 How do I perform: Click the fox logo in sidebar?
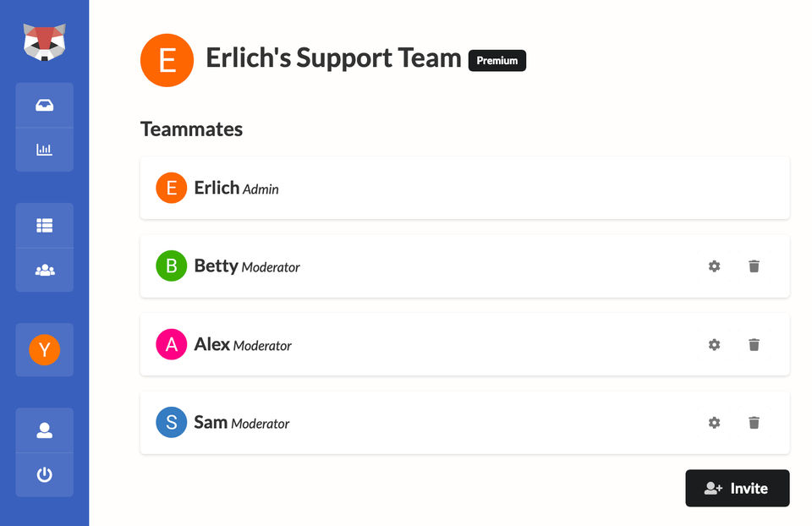tap(44, 41)
